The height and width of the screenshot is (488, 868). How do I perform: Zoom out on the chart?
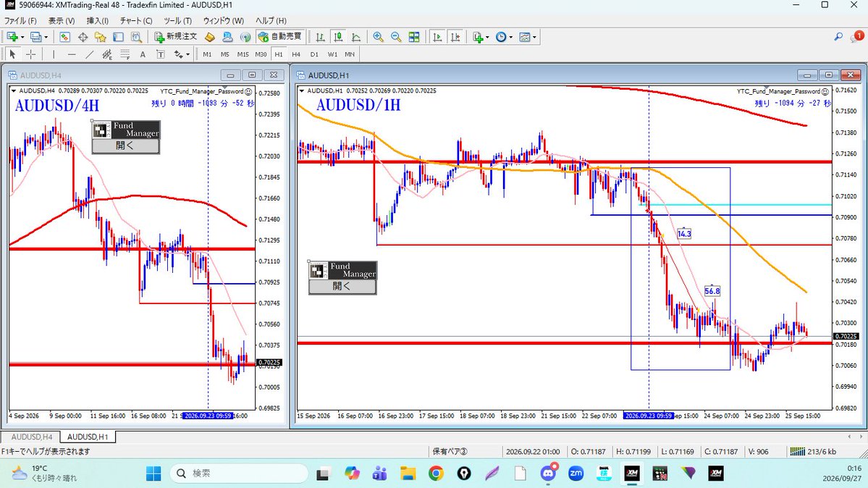click(x=396, y=37)
